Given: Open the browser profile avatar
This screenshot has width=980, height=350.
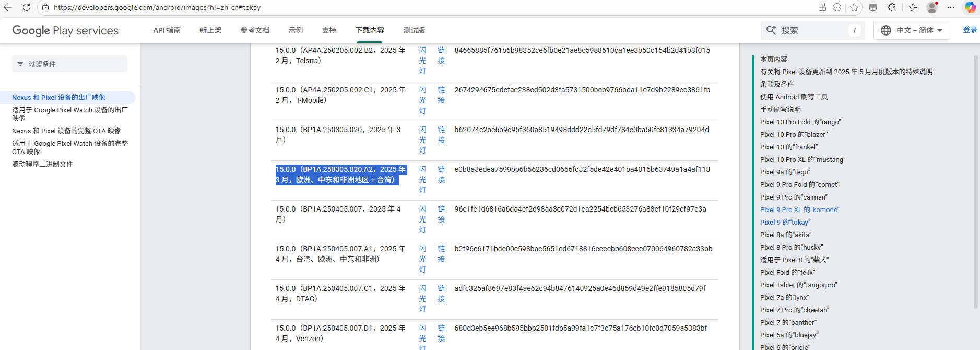Looking at the screenshot, I should tap(931, 7).
